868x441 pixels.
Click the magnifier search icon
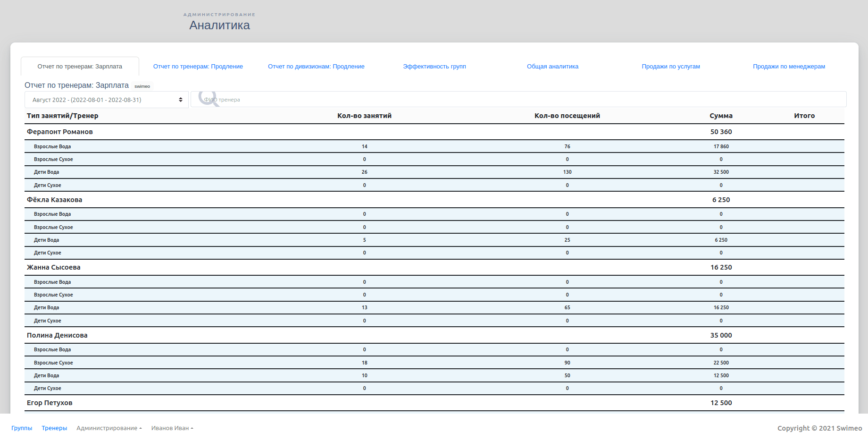[x=208, y=99]
